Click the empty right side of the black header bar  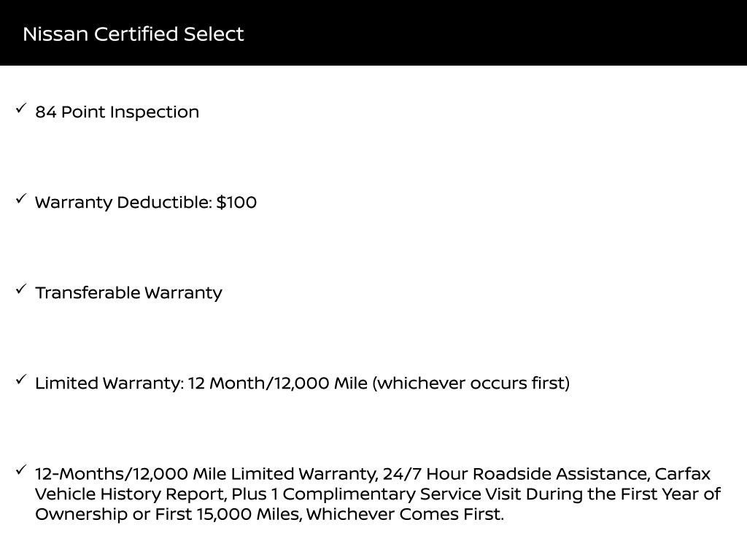pyautogui.click(x=584, y=34)
